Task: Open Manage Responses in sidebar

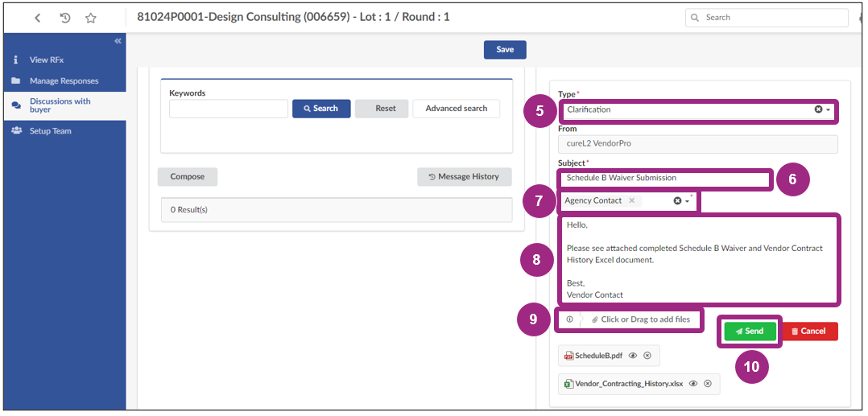Action: click(x=64, y=80)
